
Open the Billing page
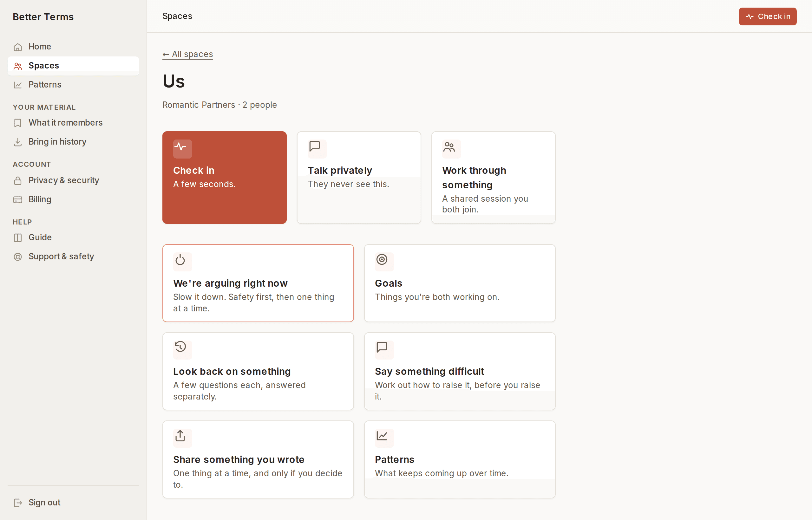73,199
